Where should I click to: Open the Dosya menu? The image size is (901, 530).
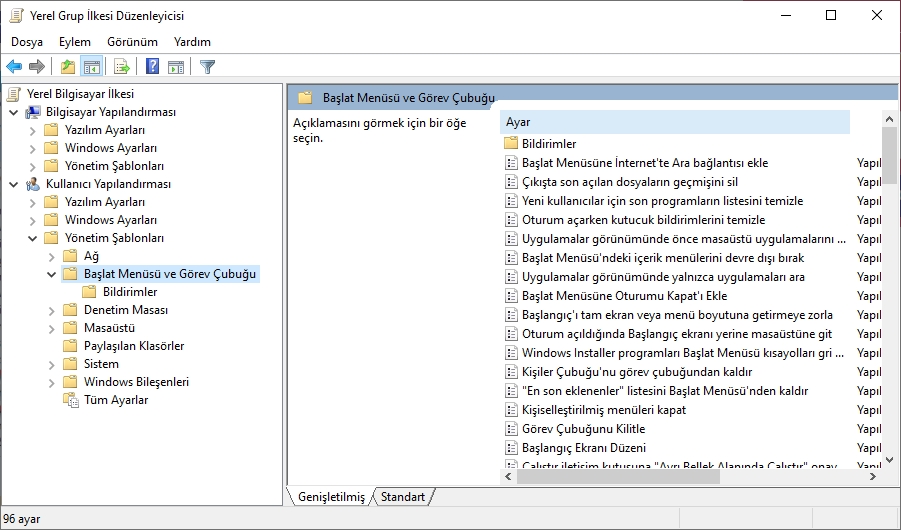pyautogui.click(x=27, y=42)
